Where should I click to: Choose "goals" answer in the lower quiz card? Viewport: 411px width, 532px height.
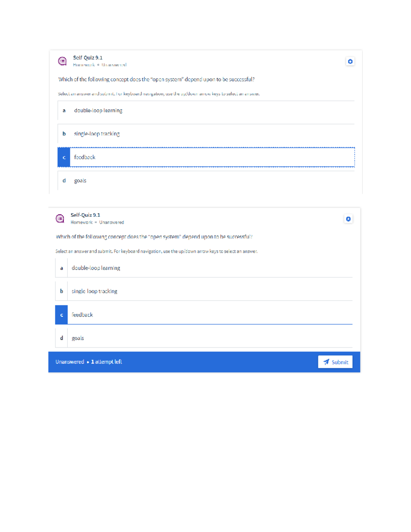(78, 338)
